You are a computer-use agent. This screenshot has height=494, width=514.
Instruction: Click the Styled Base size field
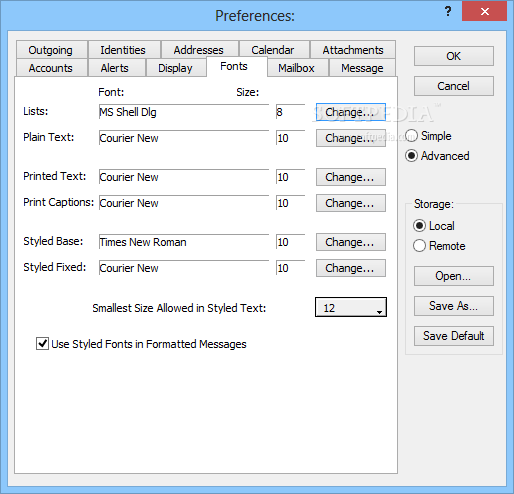290,242
